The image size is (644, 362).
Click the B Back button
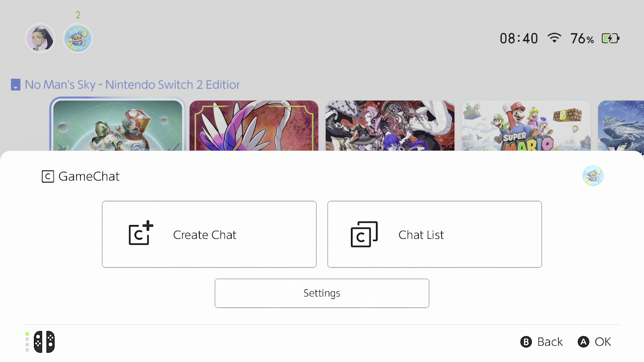(x=541, y=342)
